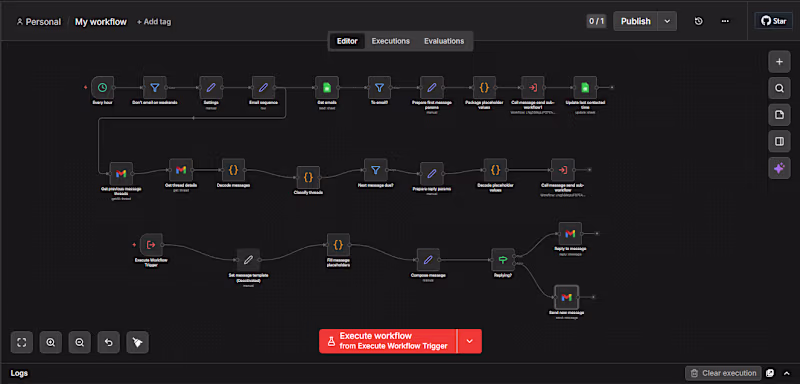800x384 pixels.
Task: Select the Next message due? filter node
Action: (x=376, y=170)
